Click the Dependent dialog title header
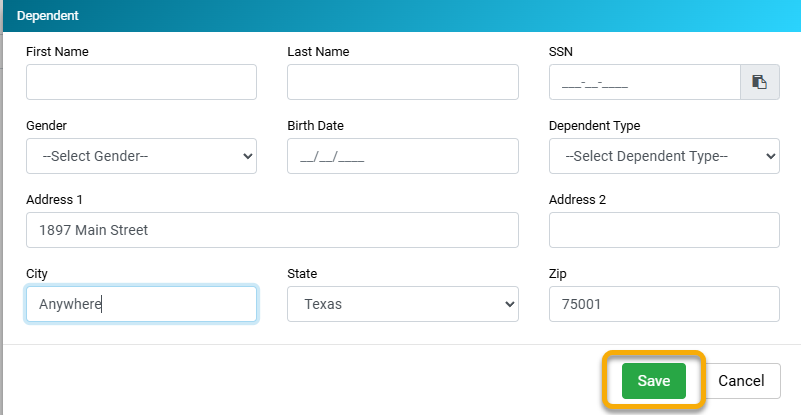This screenshot has height=415, width=801. (x=47, y=16)
